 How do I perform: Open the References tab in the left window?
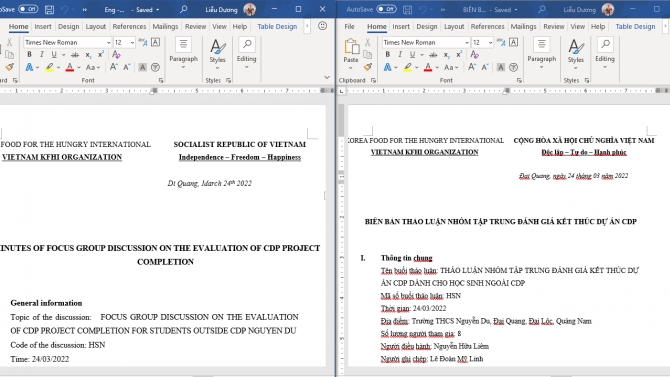129,26
